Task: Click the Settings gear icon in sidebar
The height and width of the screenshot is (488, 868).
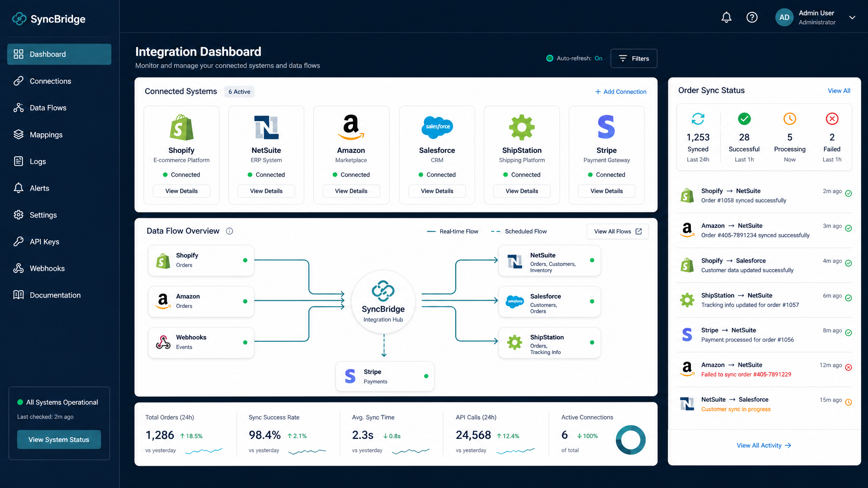Action: point(19,215)
